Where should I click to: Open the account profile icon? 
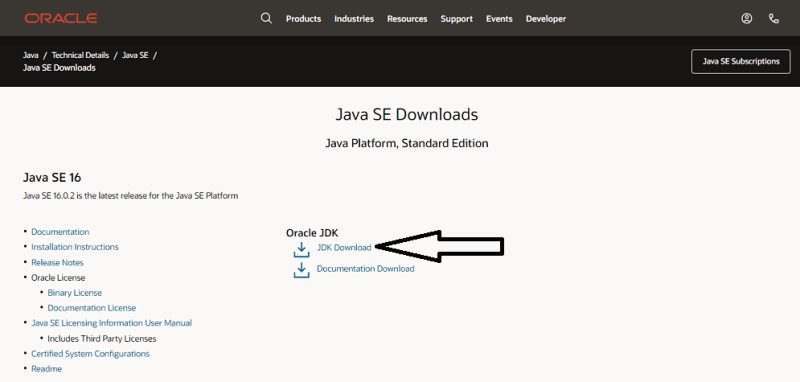pos(746,18)
